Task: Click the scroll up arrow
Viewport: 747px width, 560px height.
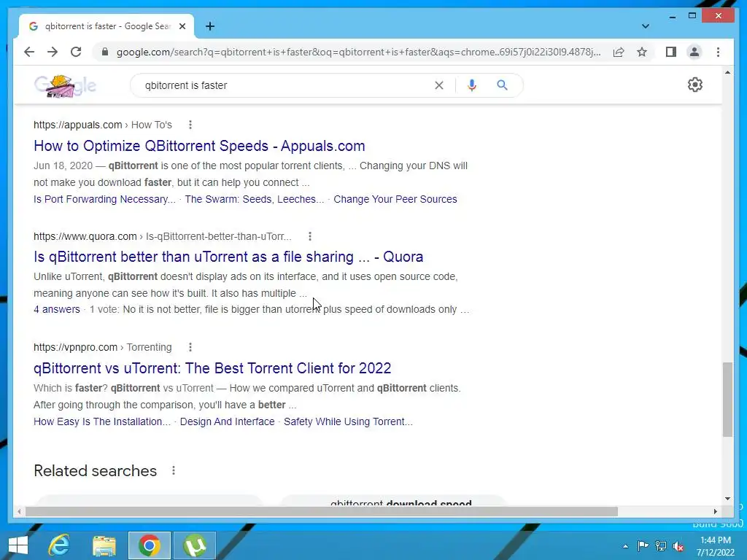Action: point(727,72)
